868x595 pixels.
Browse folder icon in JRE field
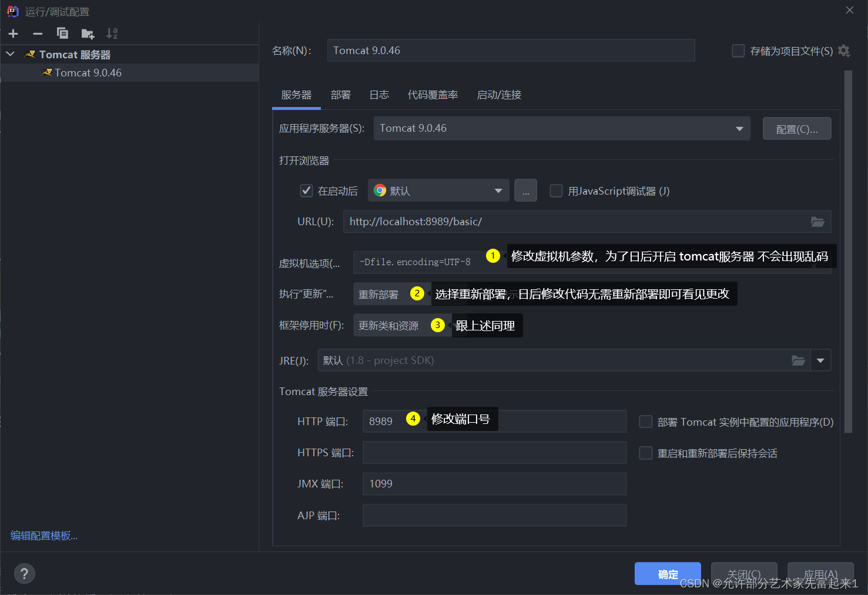pyautogui.click(x=798, y=360)
